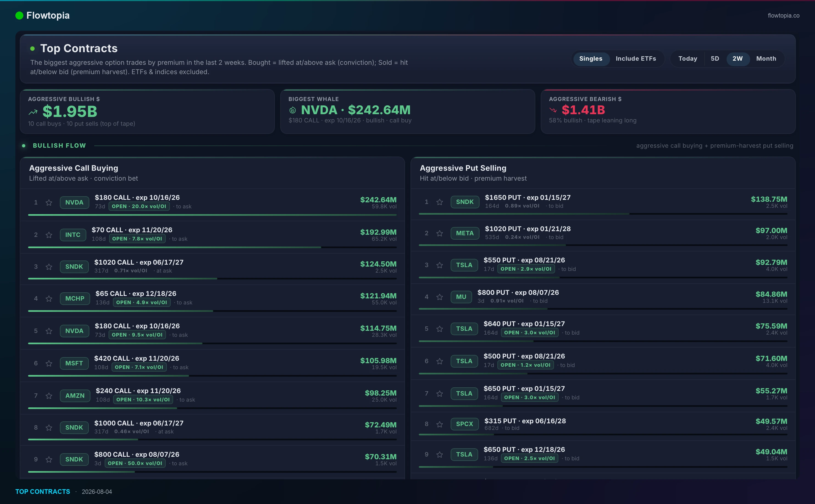Click the OPEN · 50.0× vol/OI badge
This screenshot has height=504, width=815.
tap(135, 463)
